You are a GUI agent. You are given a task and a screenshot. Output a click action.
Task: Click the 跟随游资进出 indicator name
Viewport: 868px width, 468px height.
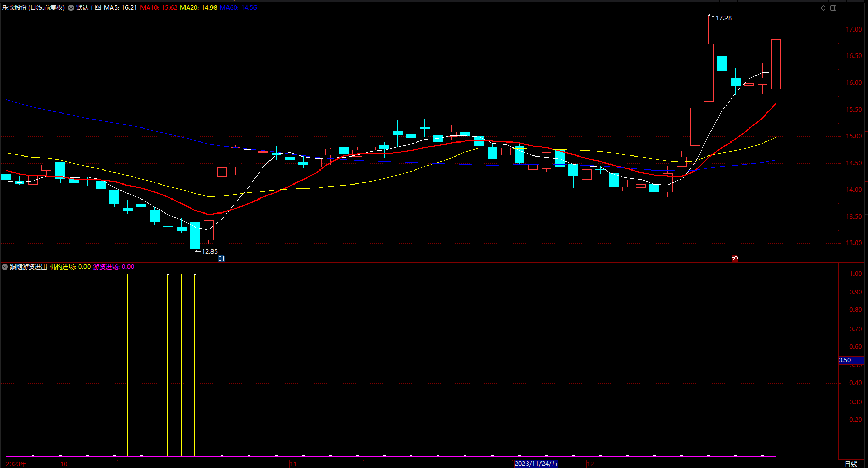[x=29, y=267]
